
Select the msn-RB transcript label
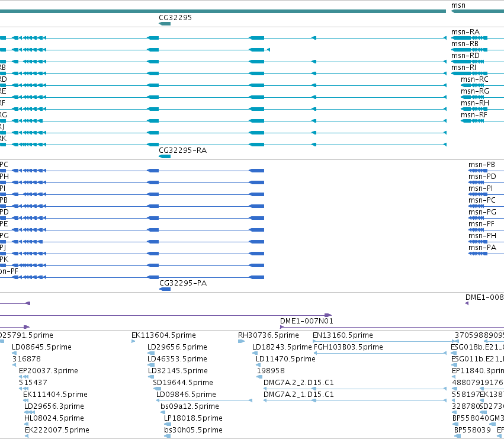click(x=464, y=44)
